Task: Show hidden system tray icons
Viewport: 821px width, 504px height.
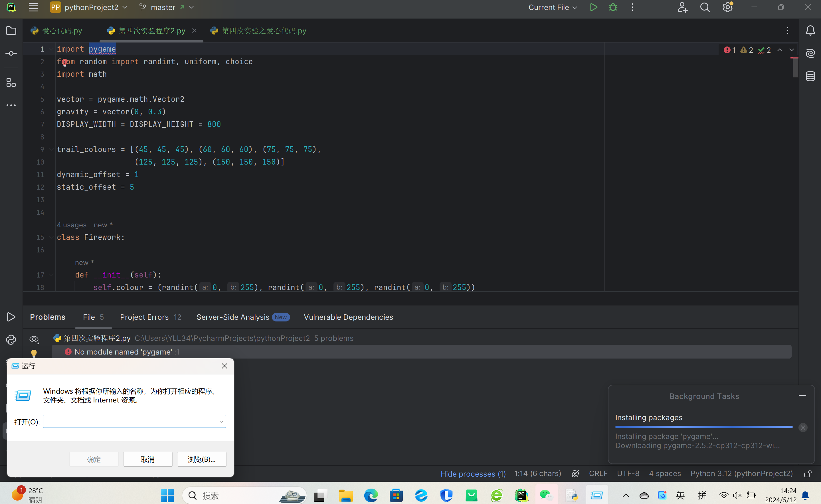Action: click(x=626, y=496)
